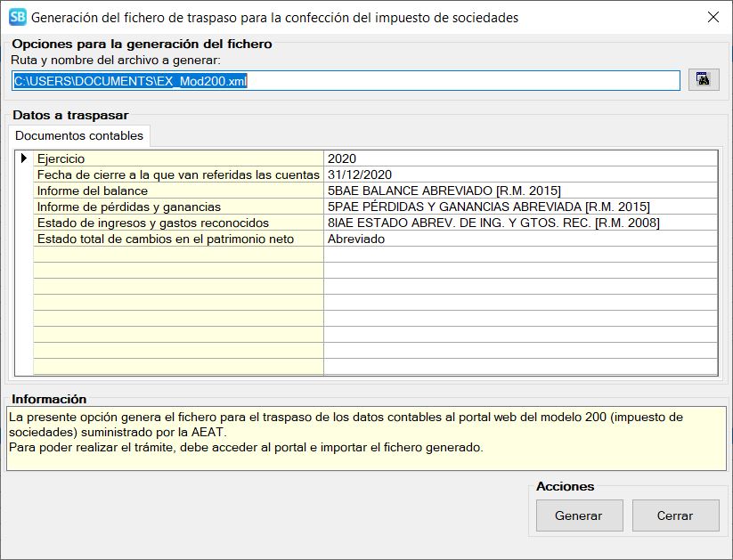Switch to the Documentos contables tab
This screenshot has height=560, width=733.
click(x=78, y=136)
